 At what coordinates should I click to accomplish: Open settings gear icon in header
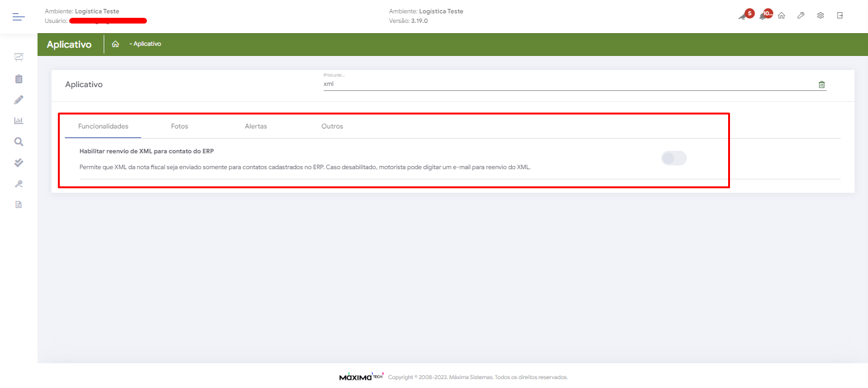tap(820, 16)
